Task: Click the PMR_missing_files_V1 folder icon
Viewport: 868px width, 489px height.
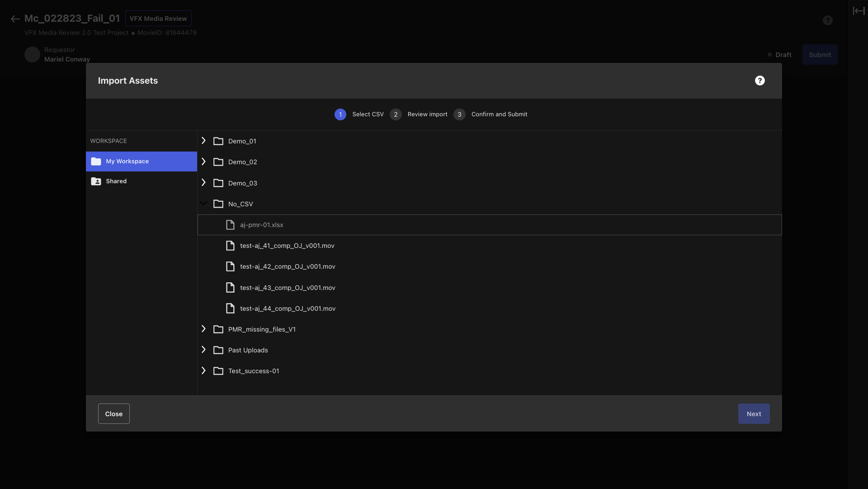Action: click(x=218, y=329)
